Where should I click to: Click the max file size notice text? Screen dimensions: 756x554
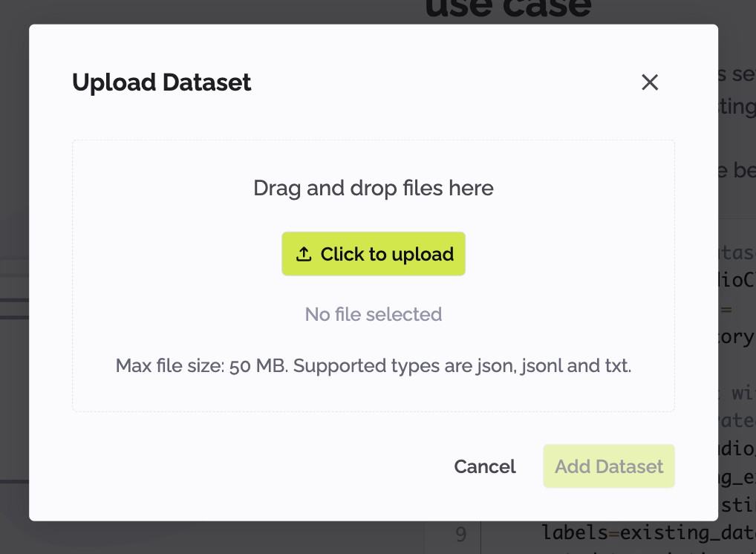pos(374,365)
